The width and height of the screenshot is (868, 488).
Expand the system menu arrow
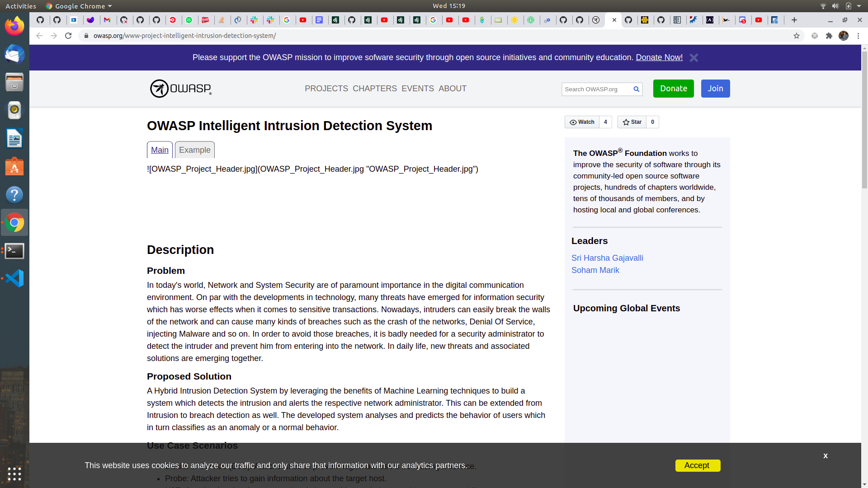(x=859, y=6)
